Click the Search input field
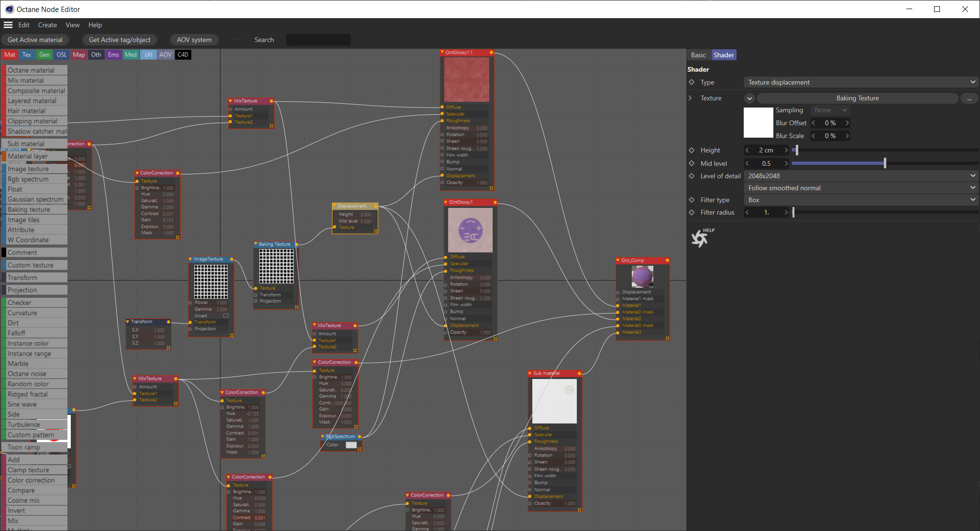980x531 pixels. pyautogui.click(x=318, y=40)
